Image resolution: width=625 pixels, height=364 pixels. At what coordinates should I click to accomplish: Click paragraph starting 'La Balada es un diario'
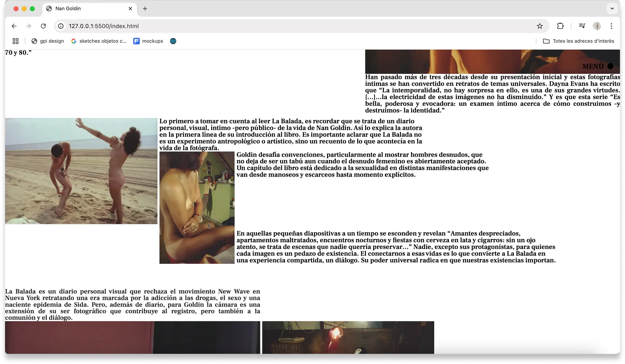[133, 304]
